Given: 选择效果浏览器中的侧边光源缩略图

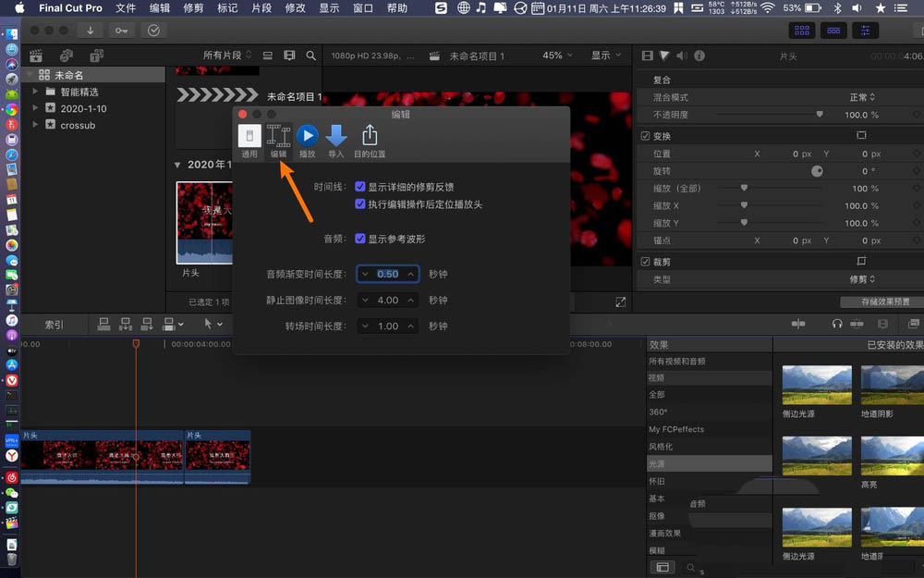Looking at the screenshot, I should tap(816, 383).
